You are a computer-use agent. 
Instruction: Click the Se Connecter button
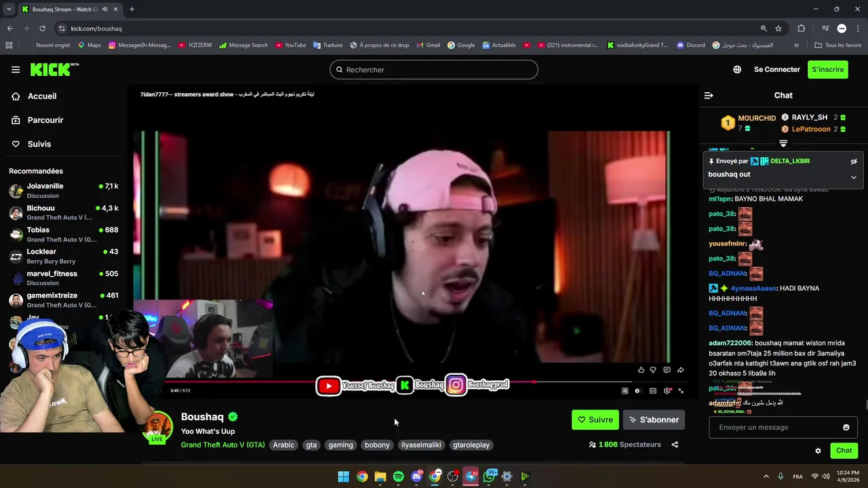pyautogui.click(x=777, y=69)
